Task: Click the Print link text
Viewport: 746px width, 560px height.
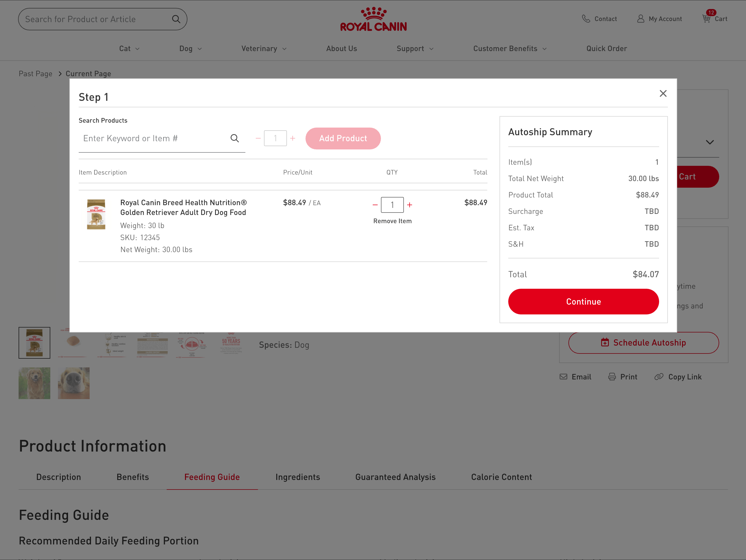Action: pos(629,377)
